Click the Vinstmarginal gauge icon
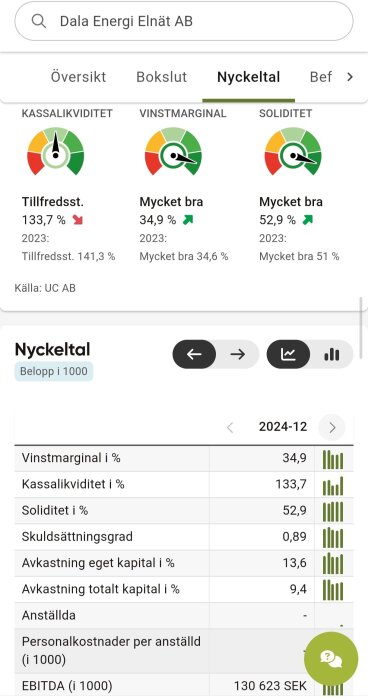 click(x=173, y=151)
